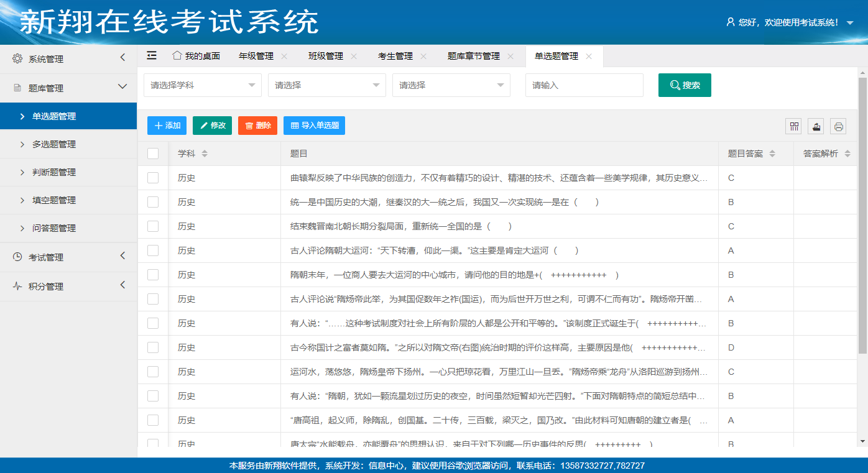Open the column filter grid icon

pyautogui.click(x=793, y=126)
